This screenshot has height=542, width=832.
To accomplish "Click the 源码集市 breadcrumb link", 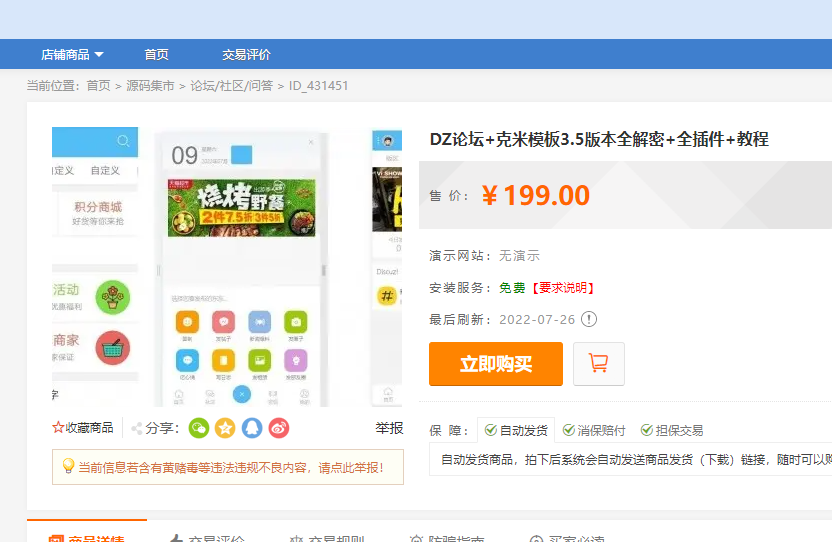I will [x=150, y=86].
